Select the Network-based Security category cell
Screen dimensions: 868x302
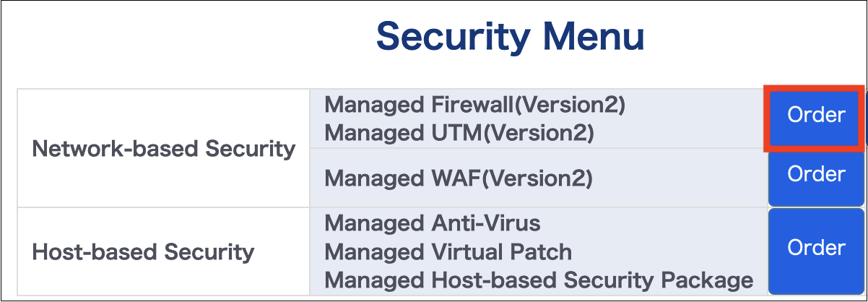tap(164, 149)
